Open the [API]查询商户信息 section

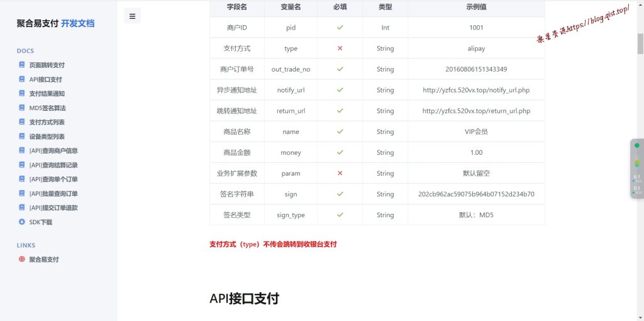(53, 151)
